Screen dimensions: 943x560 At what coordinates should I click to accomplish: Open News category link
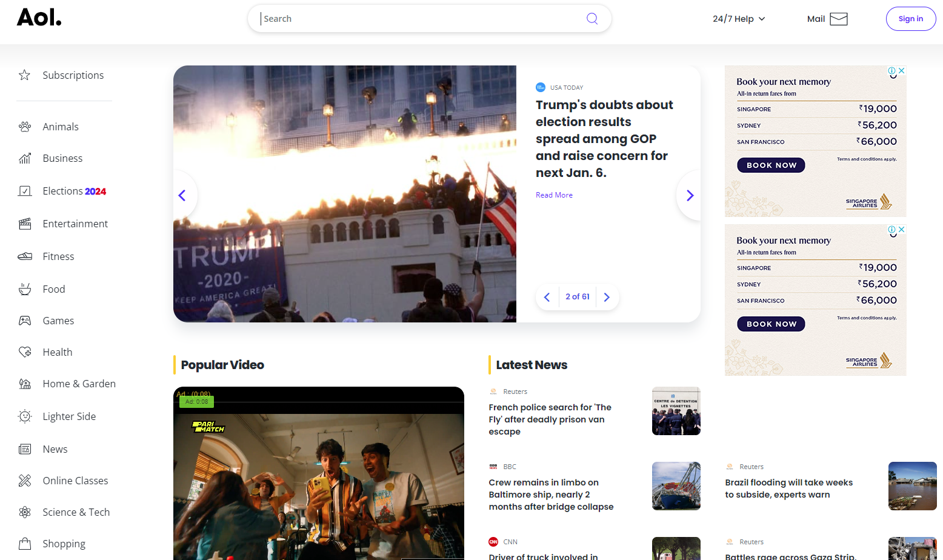(55, 449)
